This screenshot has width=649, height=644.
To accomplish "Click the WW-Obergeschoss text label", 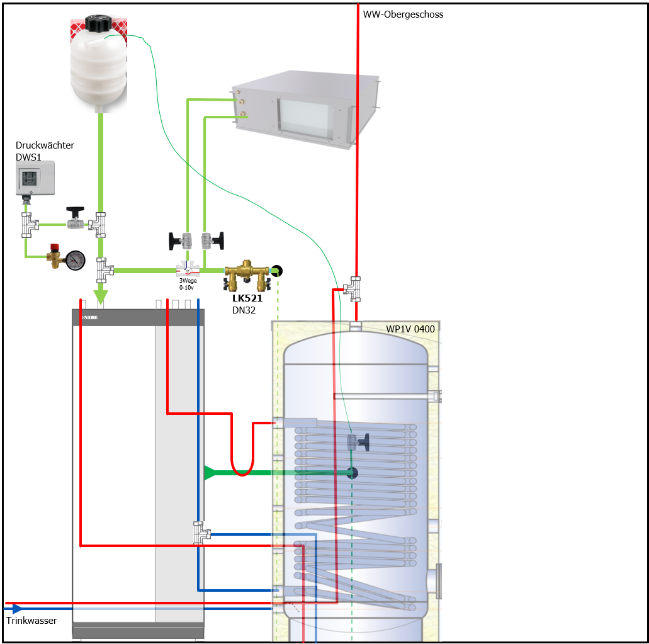I will pyautogui.click(x=403, y=14).
